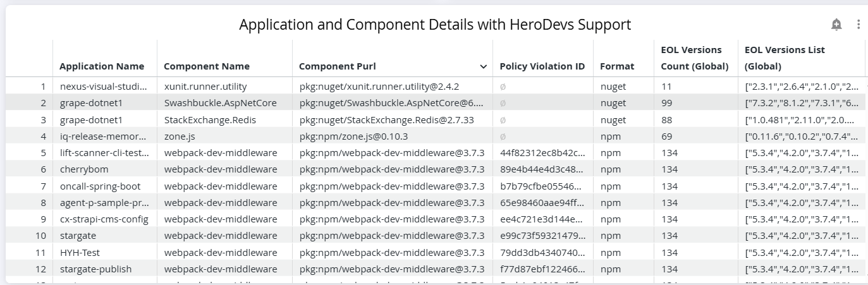Click the EOL list starting with "7.3.2"
868x285 pixels.
[x=801, y=103]
